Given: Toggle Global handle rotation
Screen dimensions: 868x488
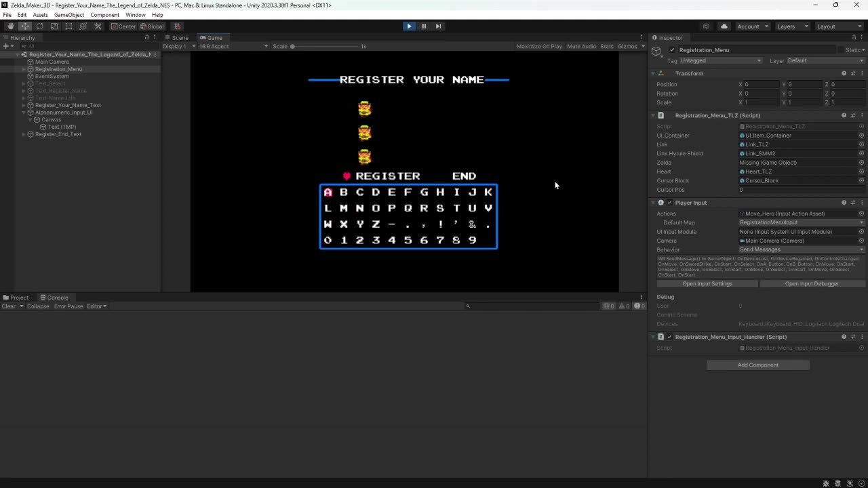Looking at the screenshot, I should [152, 26].
